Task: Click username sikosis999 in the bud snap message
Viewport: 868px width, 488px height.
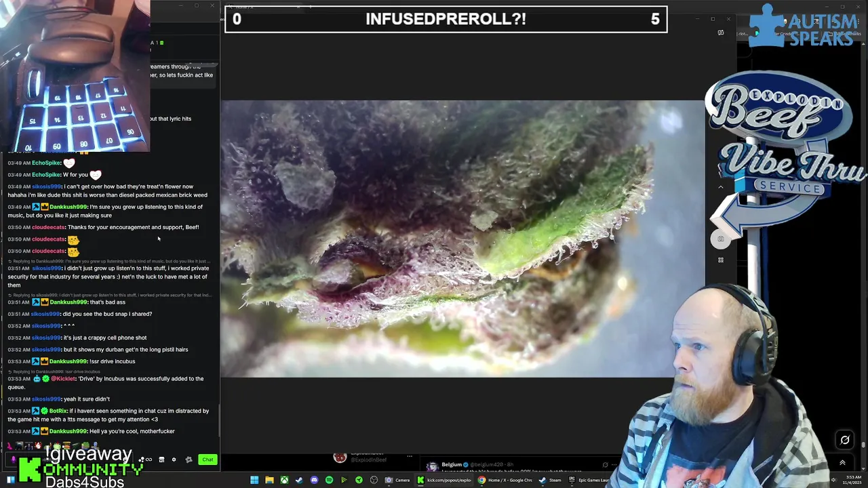Action: 46,314
